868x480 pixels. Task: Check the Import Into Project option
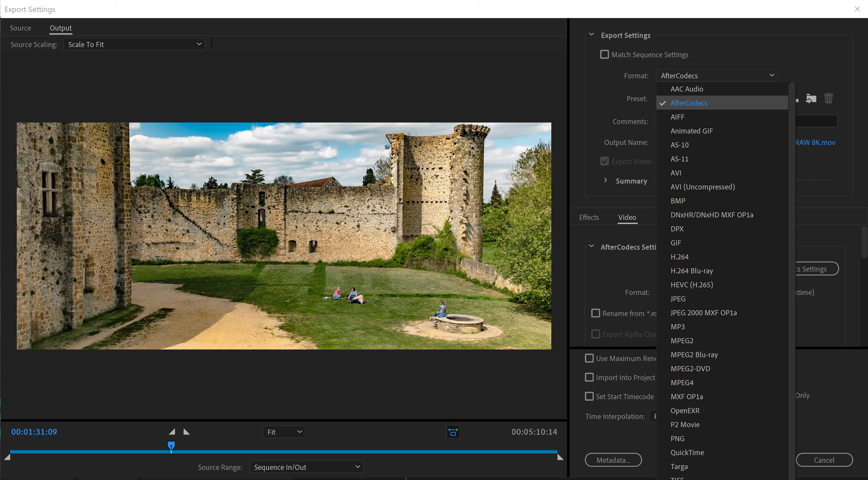tap(589, 377)
